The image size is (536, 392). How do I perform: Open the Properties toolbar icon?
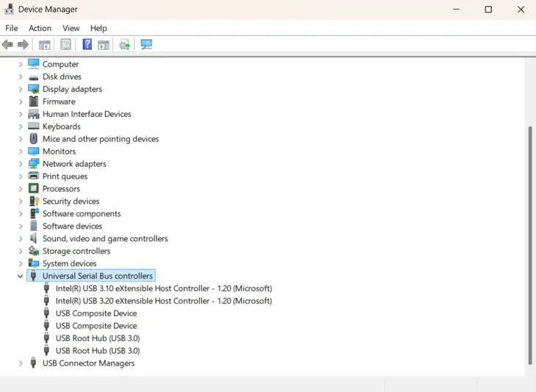click(65, 44)
